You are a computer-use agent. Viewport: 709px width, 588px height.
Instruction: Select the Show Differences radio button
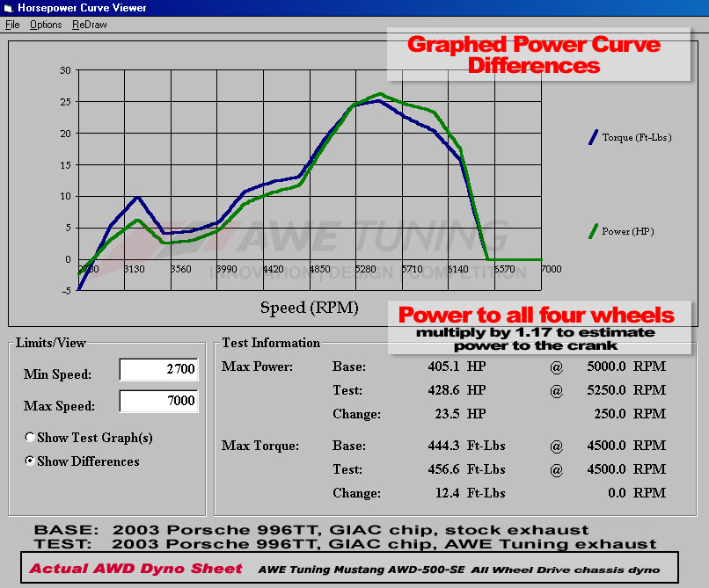[x=30, y=461]
